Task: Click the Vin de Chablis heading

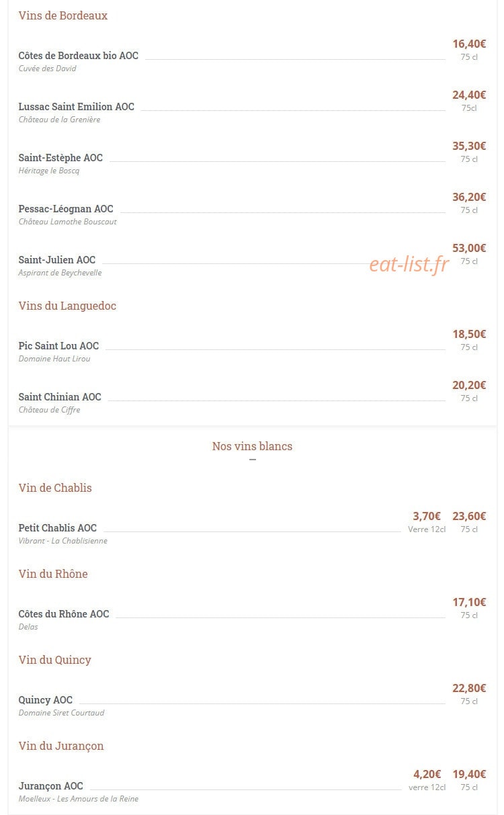Action: coord(55,488)
